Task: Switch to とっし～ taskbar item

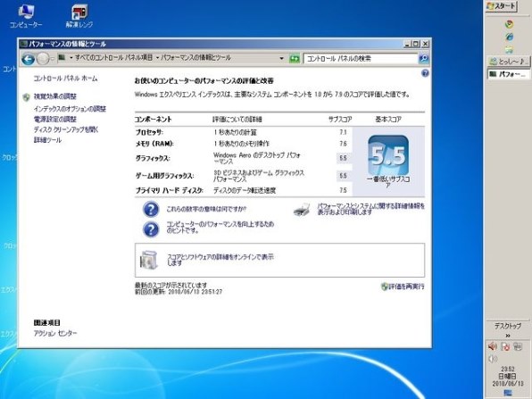Action: point(508,62)
